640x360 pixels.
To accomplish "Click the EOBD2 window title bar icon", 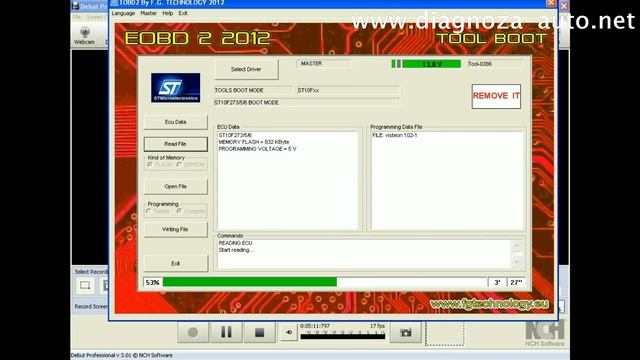I will [x=115, y=3].
